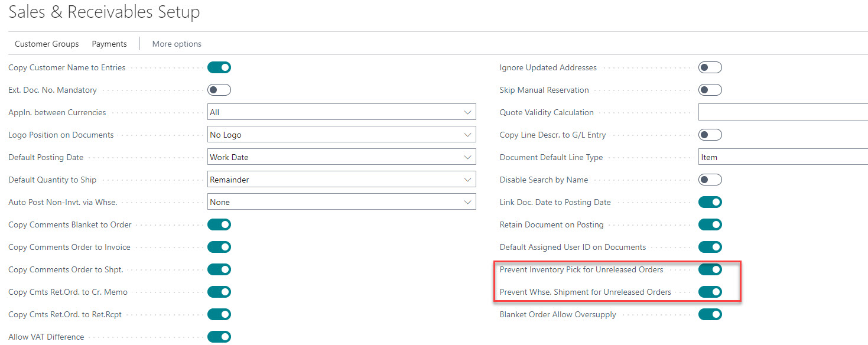Toggle Copy Customer Name to Entries switch
868x345 pixels.
pos(219,67)
